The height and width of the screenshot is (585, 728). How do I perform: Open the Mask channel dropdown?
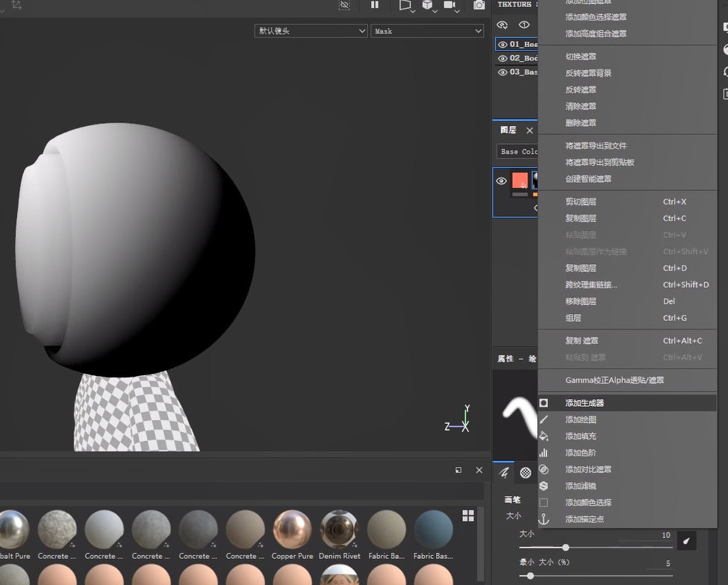click(427, 31)
